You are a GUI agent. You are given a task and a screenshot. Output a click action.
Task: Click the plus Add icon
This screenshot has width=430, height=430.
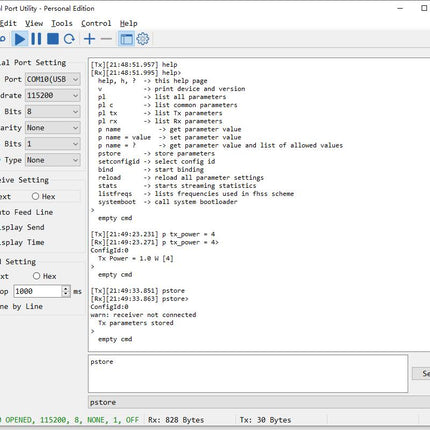89,39
